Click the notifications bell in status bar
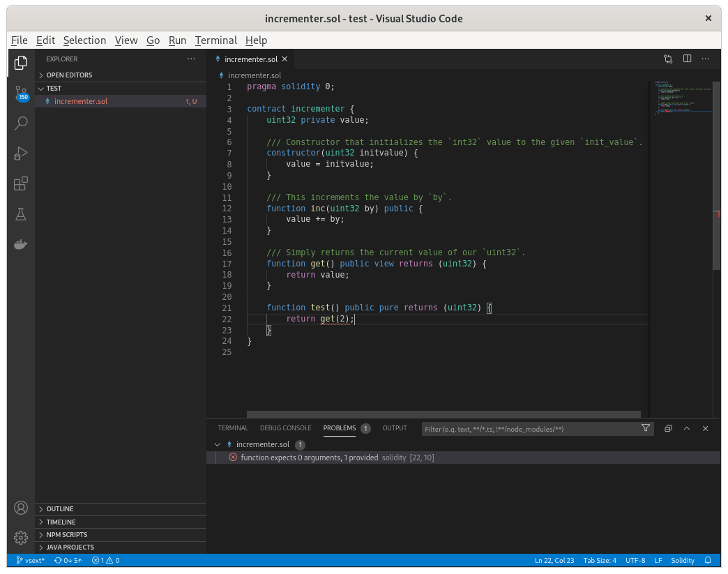 [708, 560]
